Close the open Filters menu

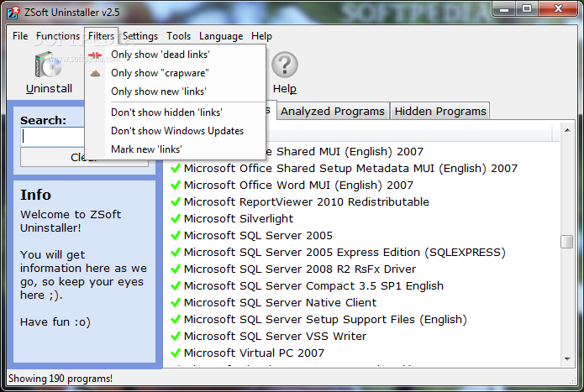point(101,36)
